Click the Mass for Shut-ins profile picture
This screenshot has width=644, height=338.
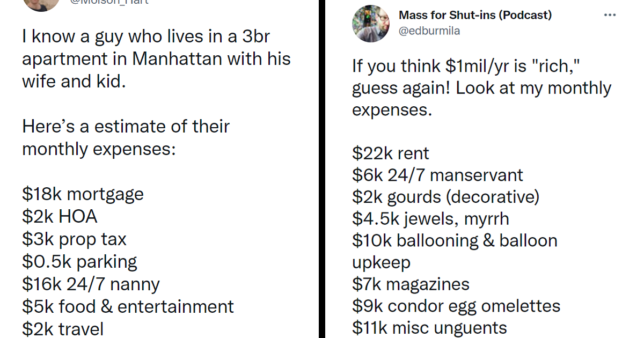pyautogui.click(x=371, y=24)
